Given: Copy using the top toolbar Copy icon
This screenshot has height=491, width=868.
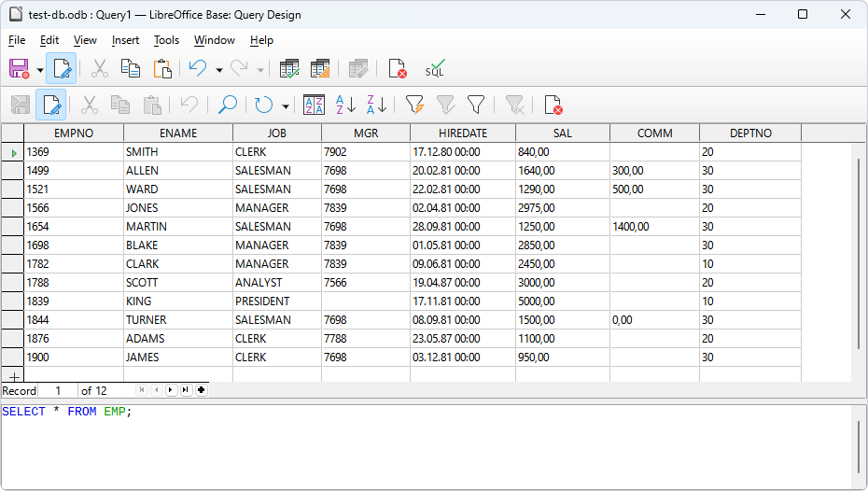Looking at the screenshot, I should [x=131, y=68].
